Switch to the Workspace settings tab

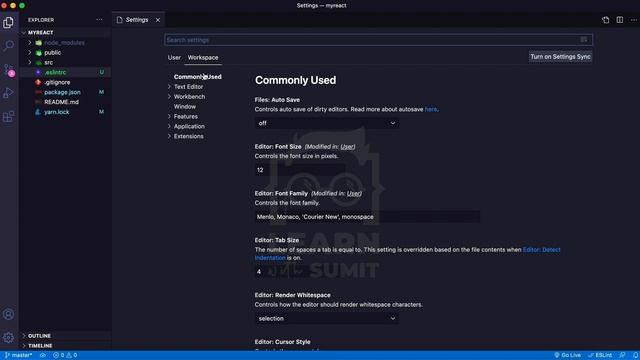203,58
